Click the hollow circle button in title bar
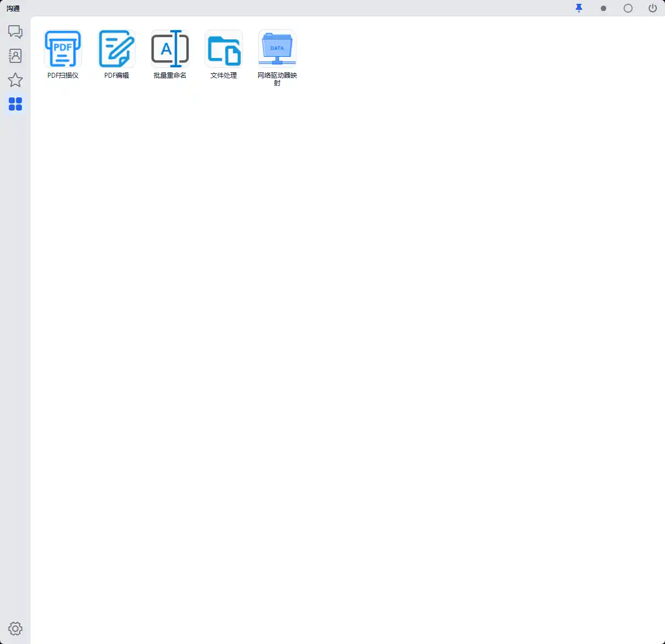 [x=628, y=8]
